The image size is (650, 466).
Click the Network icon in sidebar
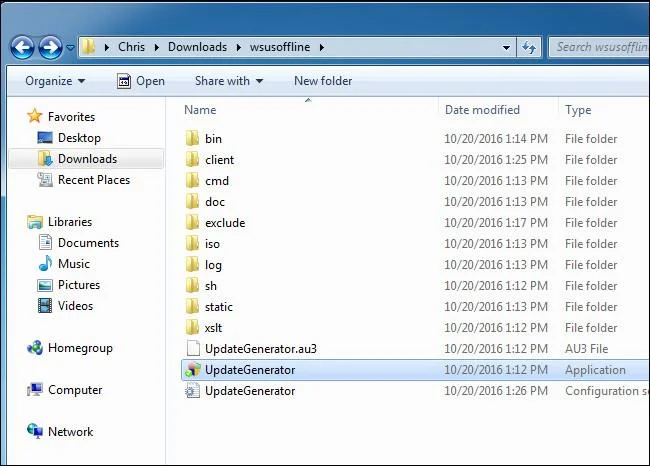point(35,431)
